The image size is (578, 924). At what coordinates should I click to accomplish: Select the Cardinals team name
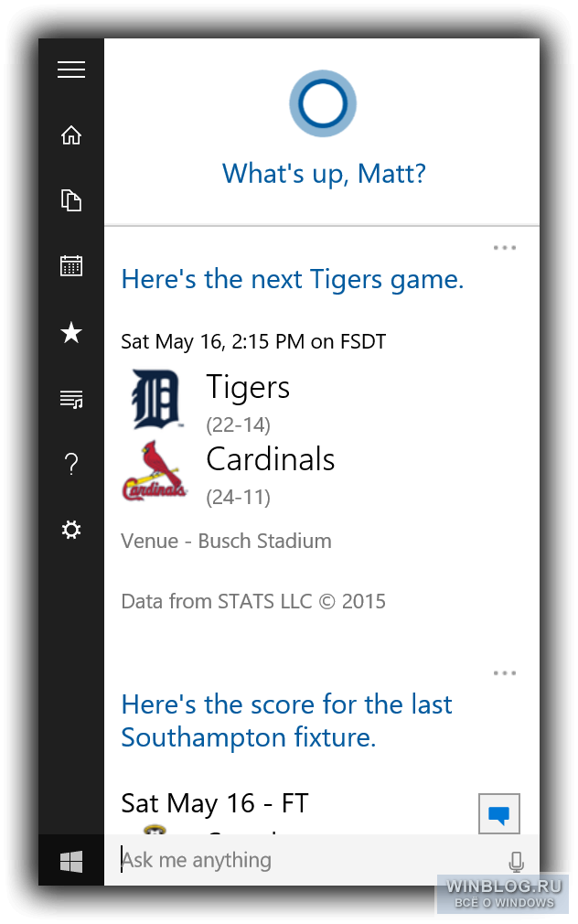point(271,459)
